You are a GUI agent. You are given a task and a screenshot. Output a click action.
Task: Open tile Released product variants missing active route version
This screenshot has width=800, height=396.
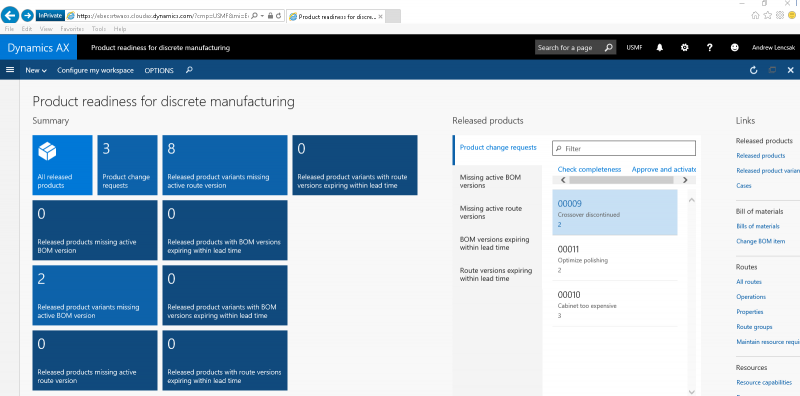coord(225,165)
